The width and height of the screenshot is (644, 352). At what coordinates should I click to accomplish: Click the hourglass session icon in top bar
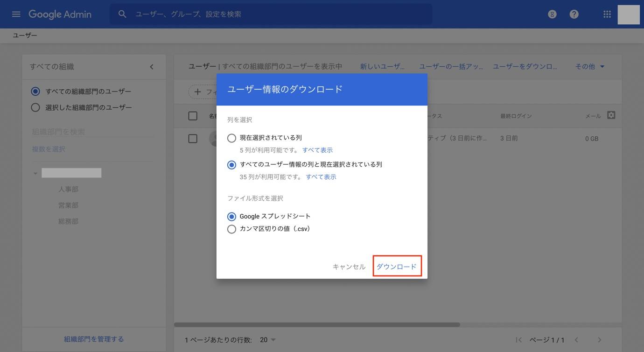point(552,14)
